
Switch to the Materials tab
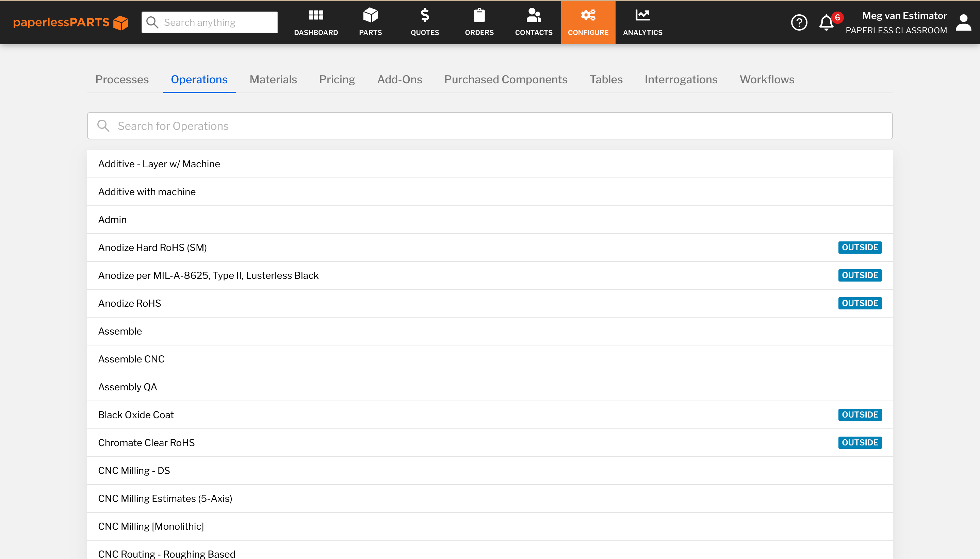(273, 80)
